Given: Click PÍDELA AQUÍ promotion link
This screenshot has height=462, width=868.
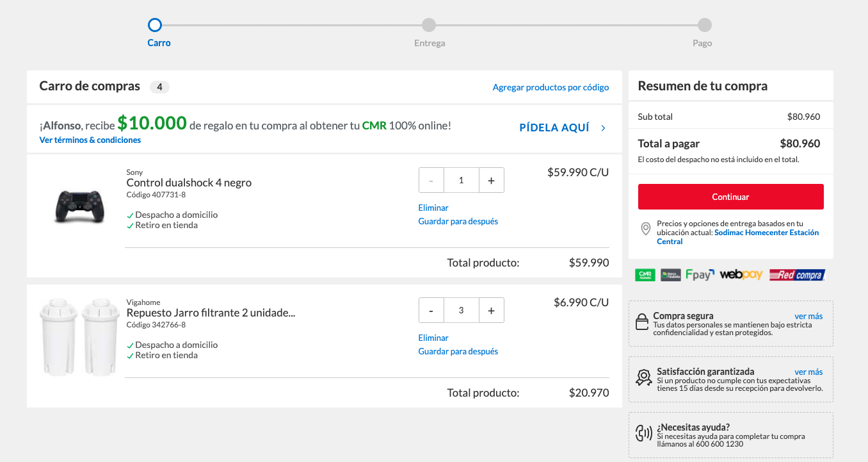Looking at the screenshot, I should coord(554,128).
